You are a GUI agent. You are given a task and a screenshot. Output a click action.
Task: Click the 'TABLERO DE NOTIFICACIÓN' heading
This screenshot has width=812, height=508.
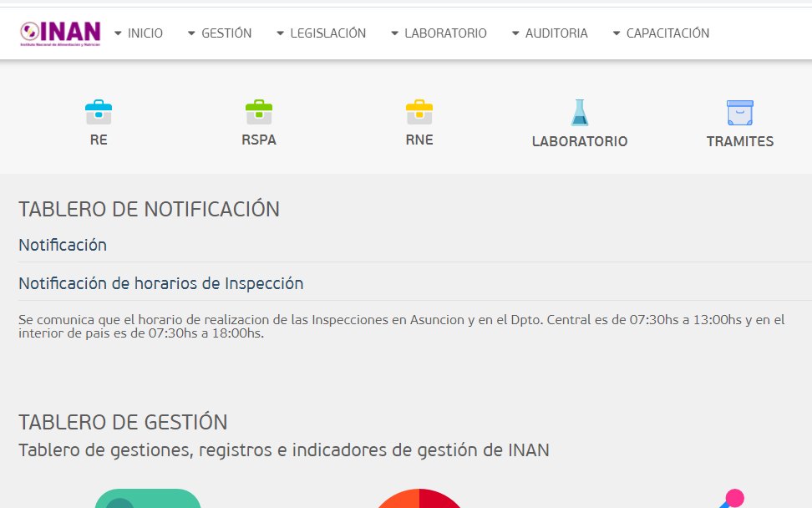[x=150, y=209]
